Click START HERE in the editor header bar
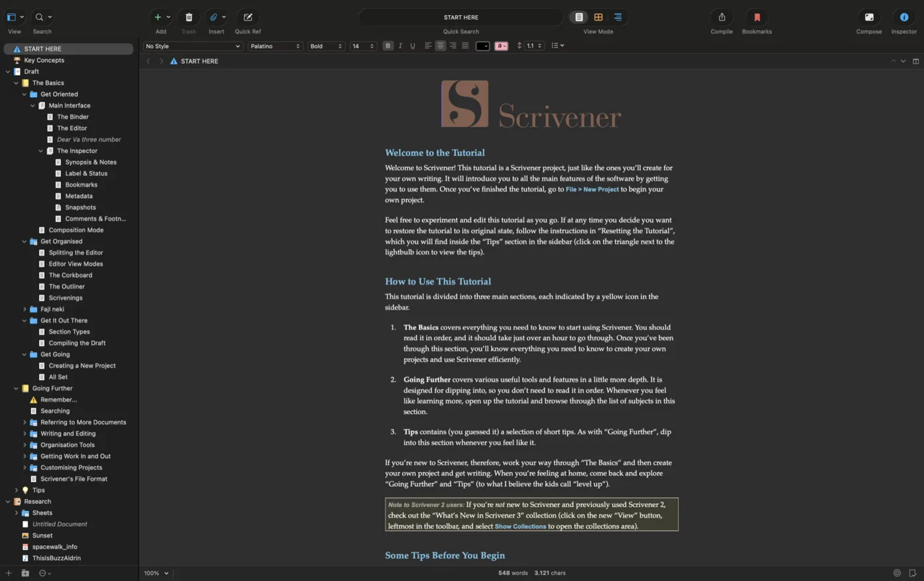This screenshot has height=581, width=924. click(x=199, y=61)
